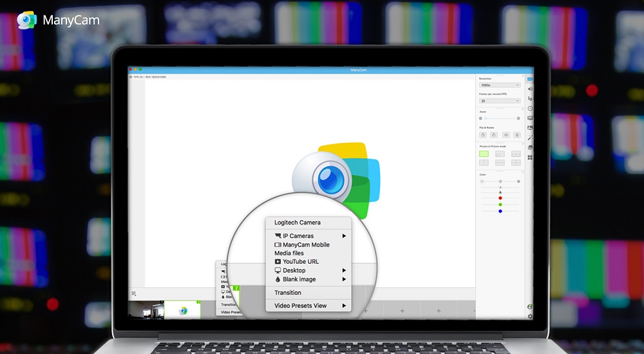Adjust the blue color slider handle
This screenshot has height=354, width=644.
500,211
